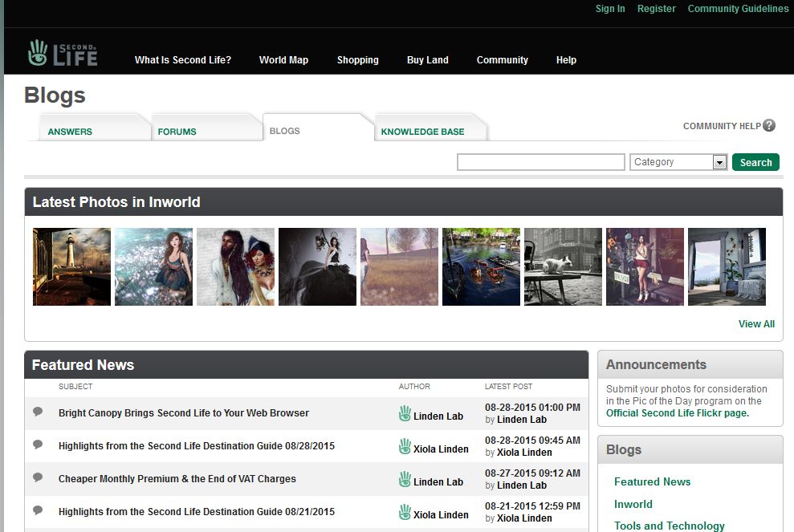Open the lighthouse photo thumbnail
This screenshot has height=532, width=794.
pos(71,266)
